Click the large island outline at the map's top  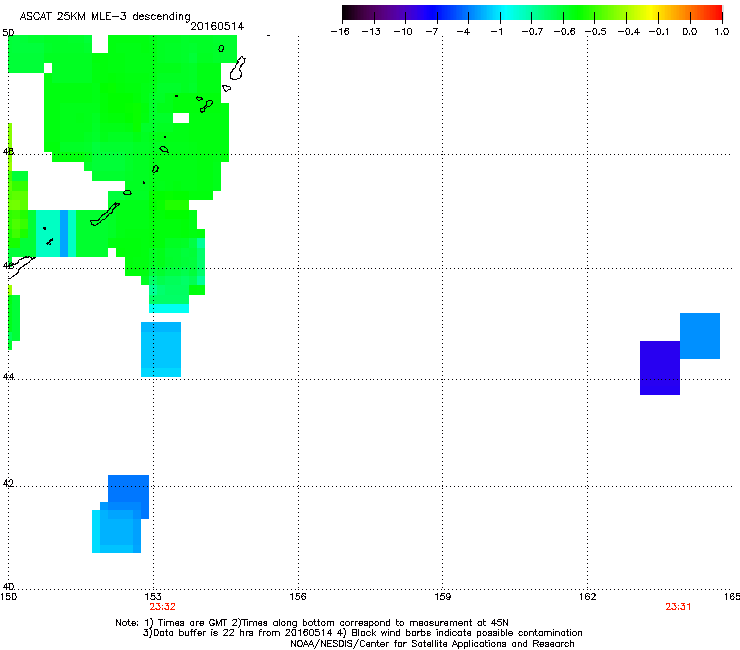[x=237, y=68]
